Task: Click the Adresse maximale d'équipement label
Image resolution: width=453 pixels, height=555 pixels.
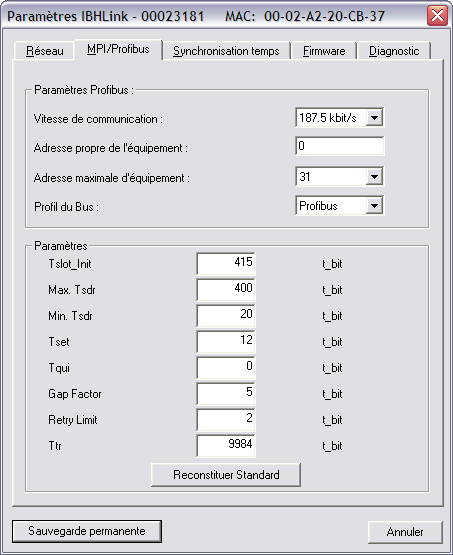Action: (x=112, y=178)
